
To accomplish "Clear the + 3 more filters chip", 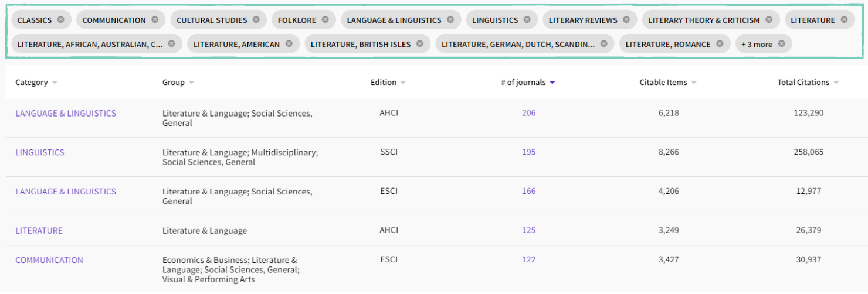I will pos(781,44).
